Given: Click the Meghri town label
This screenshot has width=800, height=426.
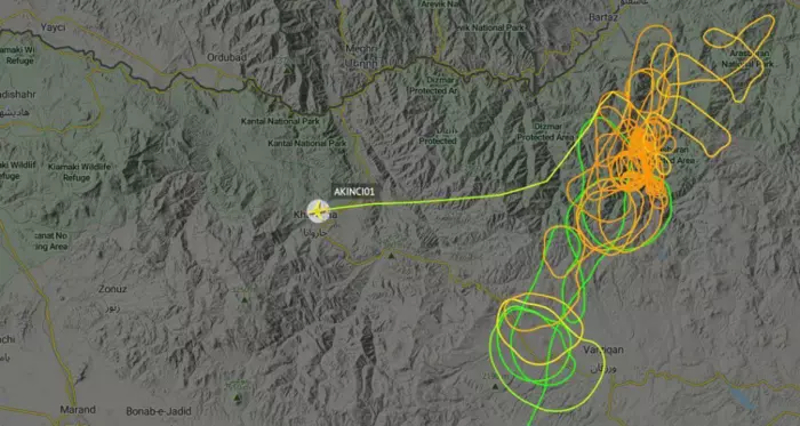Looking at the screenshot, I should pyautogui.click(x=361, y=49).
